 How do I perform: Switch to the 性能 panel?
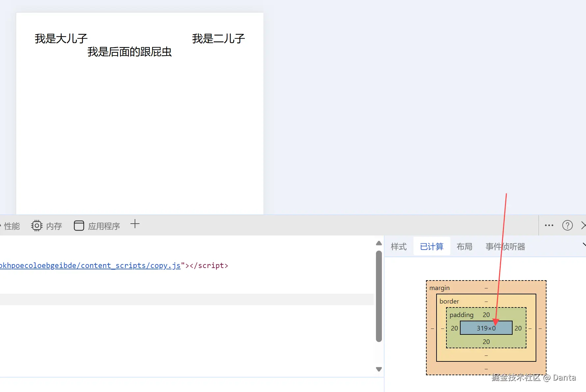click(12, 226)
